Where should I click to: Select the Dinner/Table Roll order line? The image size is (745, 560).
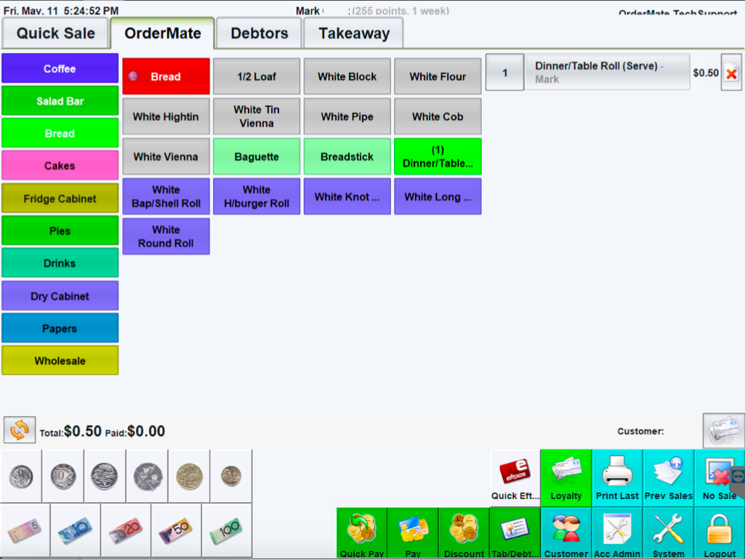[607, 72]
